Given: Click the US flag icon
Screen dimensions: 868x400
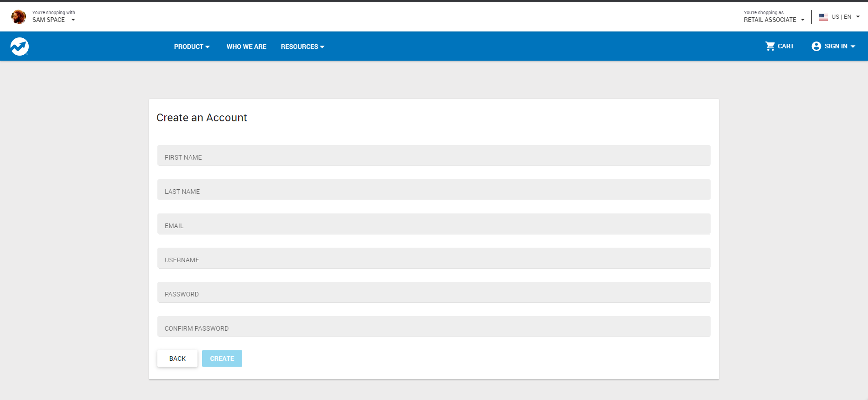Looking at the screenshot, I should tap(823, 17).
